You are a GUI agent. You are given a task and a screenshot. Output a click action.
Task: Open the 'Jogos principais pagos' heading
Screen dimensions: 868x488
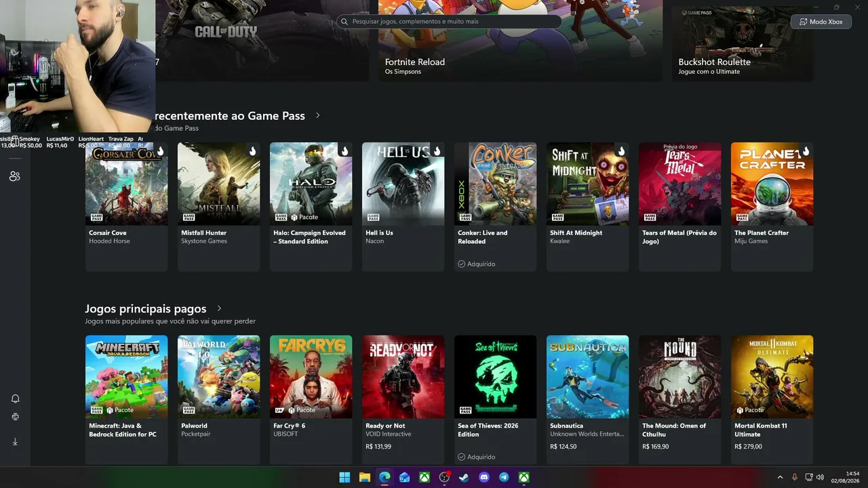[145, 309]
